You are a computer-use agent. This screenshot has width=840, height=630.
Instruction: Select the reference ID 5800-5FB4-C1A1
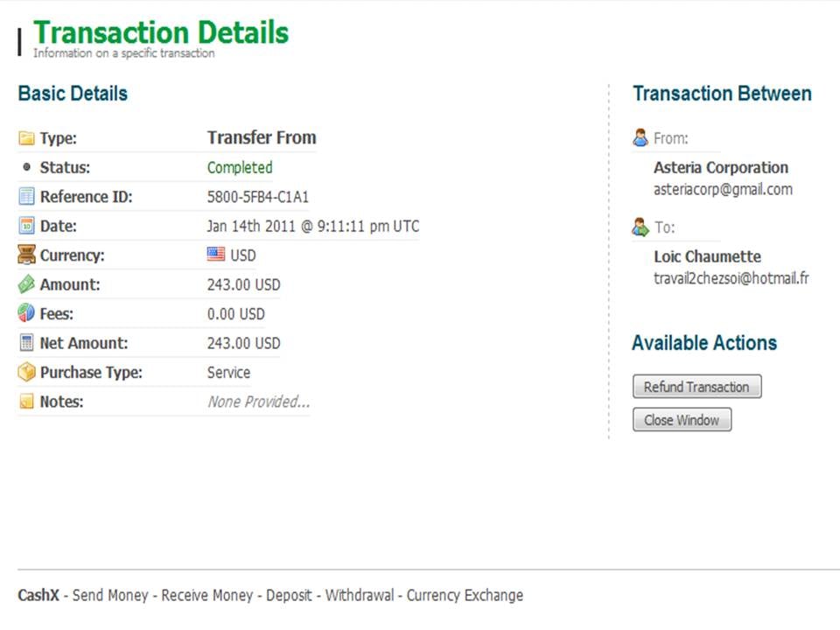257,197
